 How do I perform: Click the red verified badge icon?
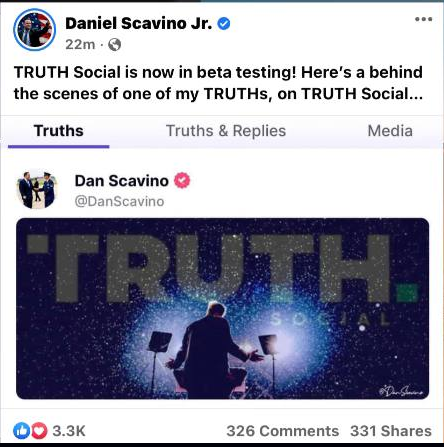point(182,180)
